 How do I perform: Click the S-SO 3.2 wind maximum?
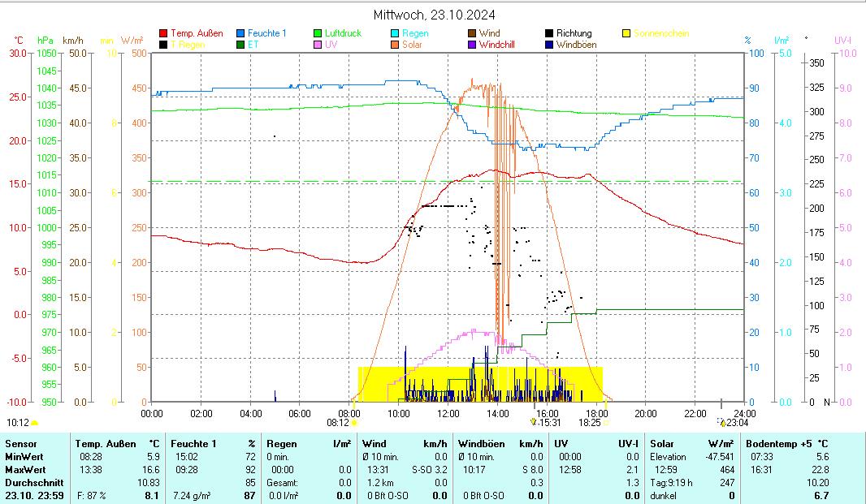tap(430, 470)
